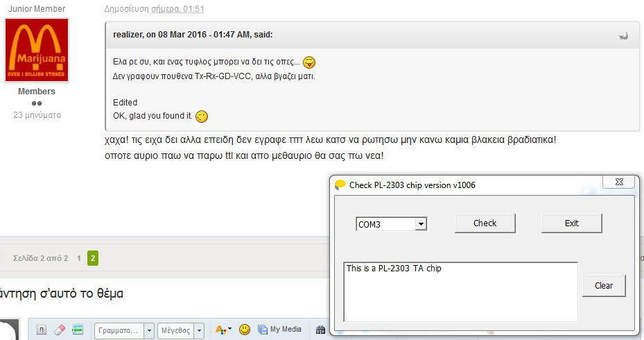
Task: Click inside the PL-2303 result text box
Action: click(460, 292)
